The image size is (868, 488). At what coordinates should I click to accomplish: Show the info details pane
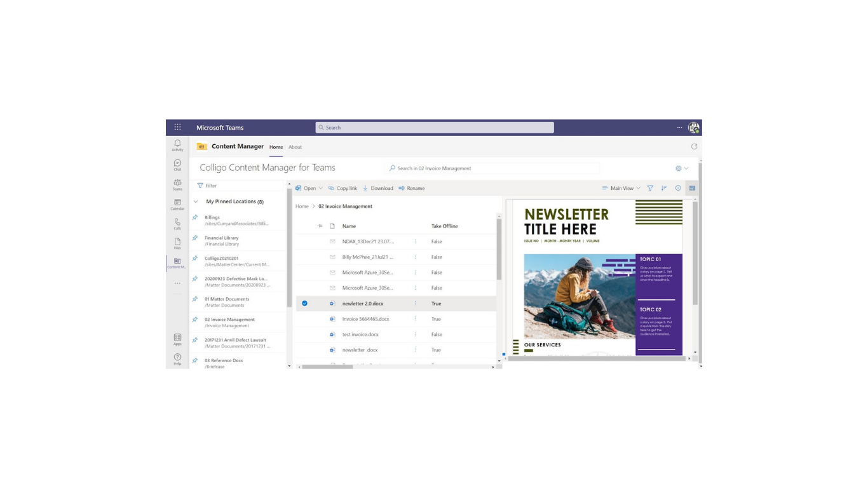(678, 188)
